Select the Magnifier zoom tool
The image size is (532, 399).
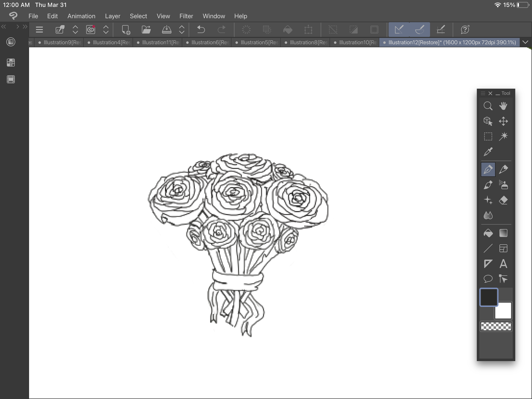pos(488,106)
